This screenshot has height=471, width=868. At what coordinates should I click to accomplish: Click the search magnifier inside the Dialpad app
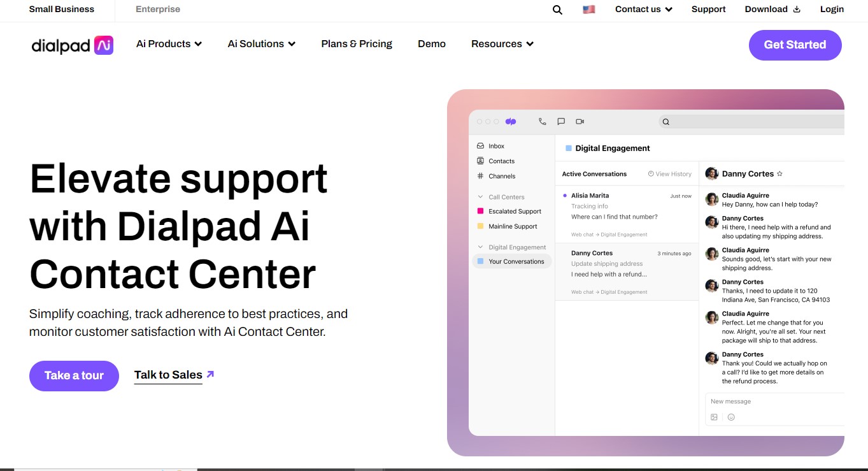coord(665,121)
